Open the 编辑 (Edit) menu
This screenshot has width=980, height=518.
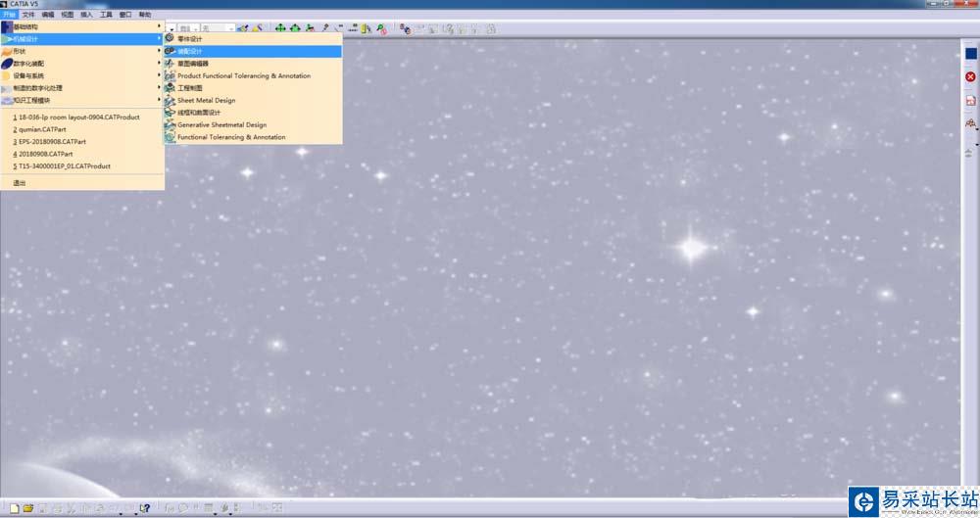[47, 15]
